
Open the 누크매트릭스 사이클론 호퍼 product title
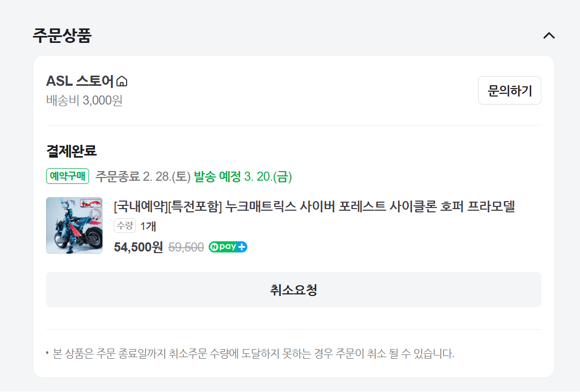pos(314,206)
